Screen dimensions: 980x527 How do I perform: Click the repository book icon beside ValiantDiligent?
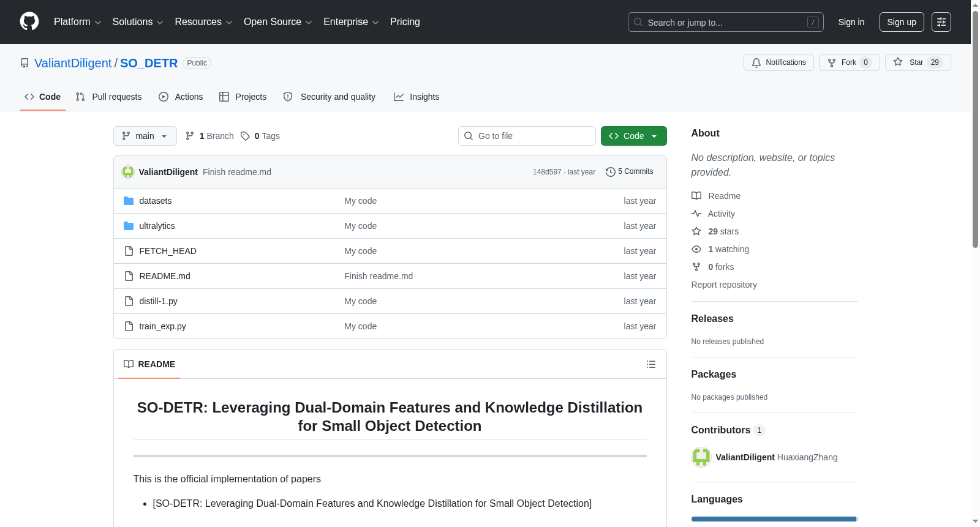pos(24,63)
